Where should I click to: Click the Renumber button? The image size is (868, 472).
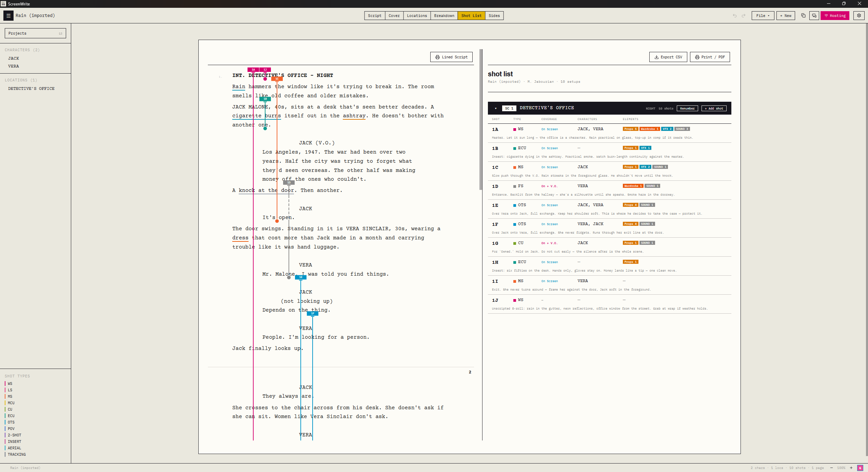687,109
